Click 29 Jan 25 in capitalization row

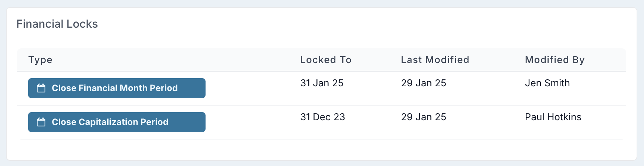click(x=424, y=117)
